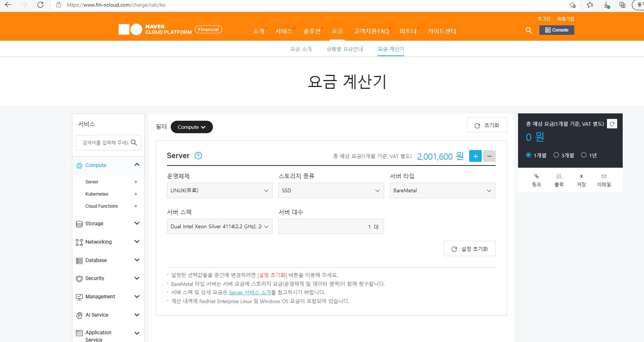The image size is (644, 342).
Task: Switch to the 상품별 요금안내 tab
Action: tap(345, 49)
